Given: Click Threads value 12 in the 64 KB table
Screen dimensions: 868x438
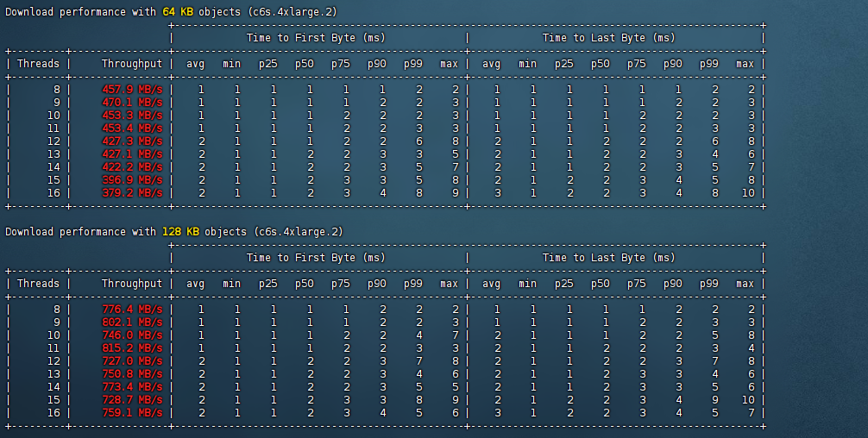Looking at the screenshot, I should [x=53, y=141].
